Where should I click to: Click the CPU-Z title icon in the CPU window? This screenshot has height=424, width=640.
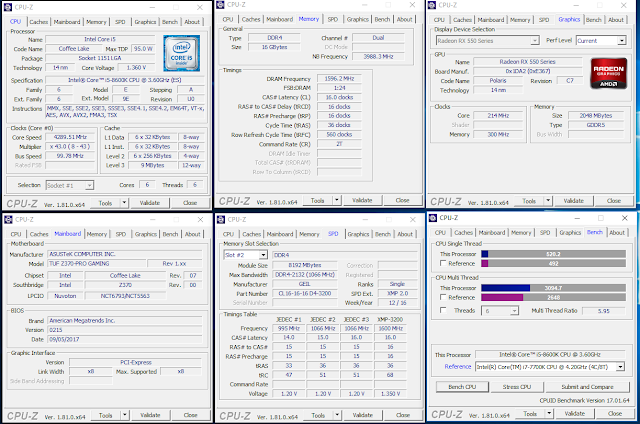7,7
